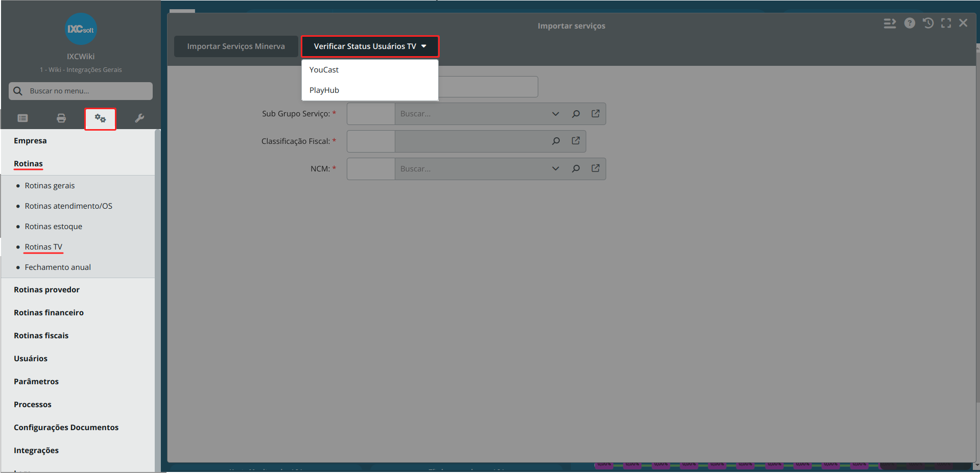This screenshot has height=473, width=980.
Task: Expand Rotinas provedor menu section
Action: [x=46, y=290]
